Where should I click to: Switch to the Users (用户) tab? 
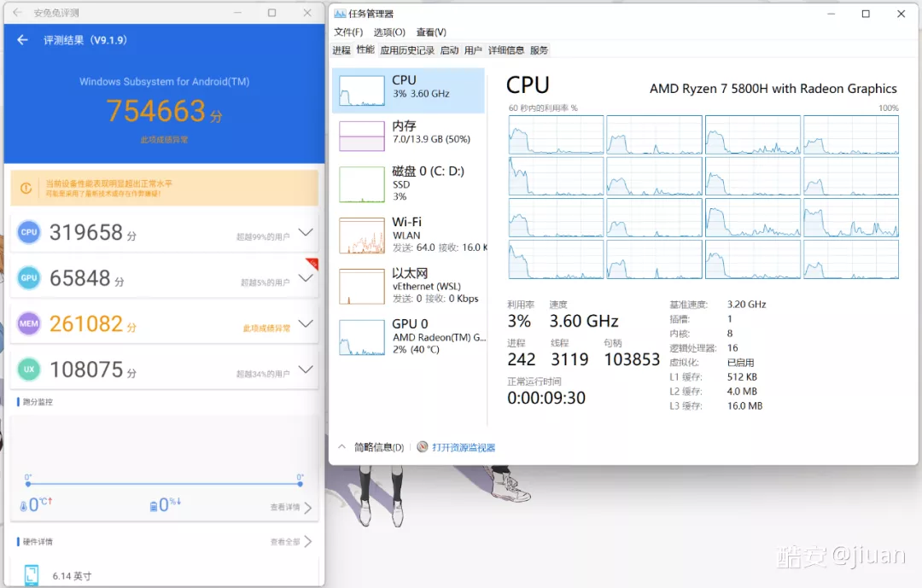473,50
